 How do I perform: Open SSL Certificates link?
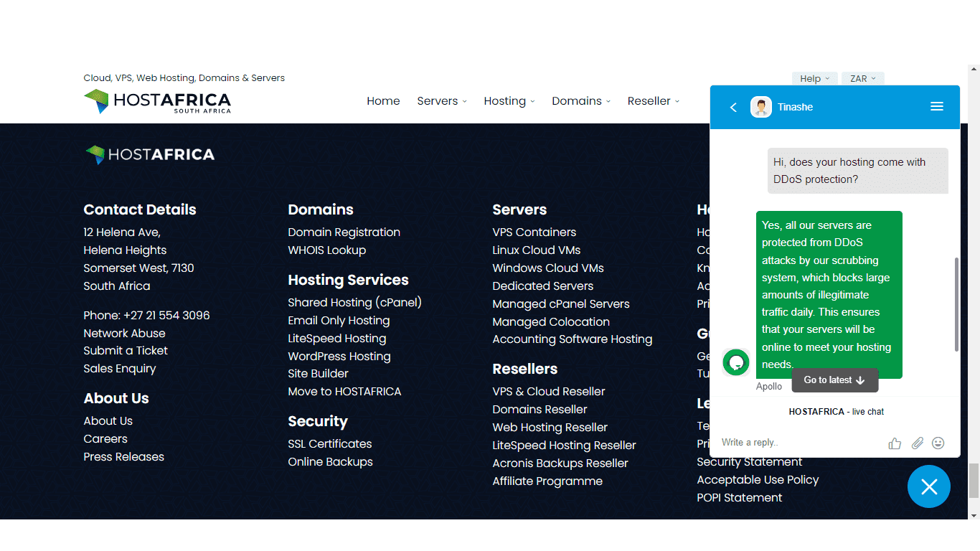click(x=330, y=444)
